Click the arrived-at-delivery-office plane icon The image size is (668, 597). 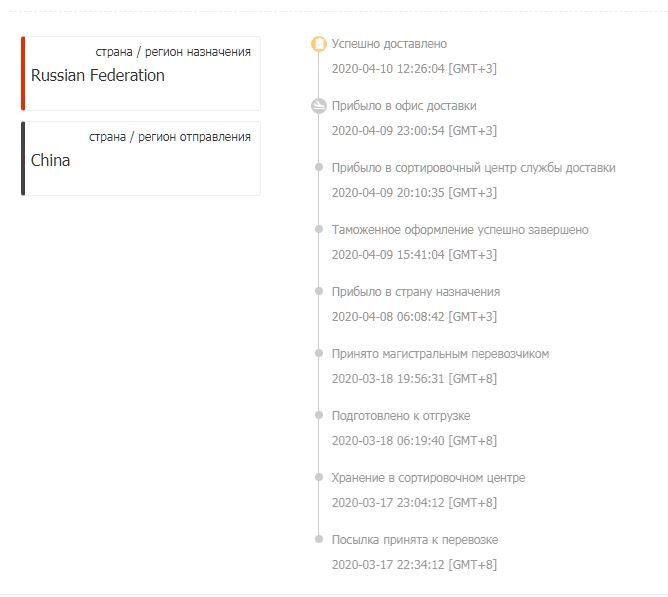(x=319, y=106)
